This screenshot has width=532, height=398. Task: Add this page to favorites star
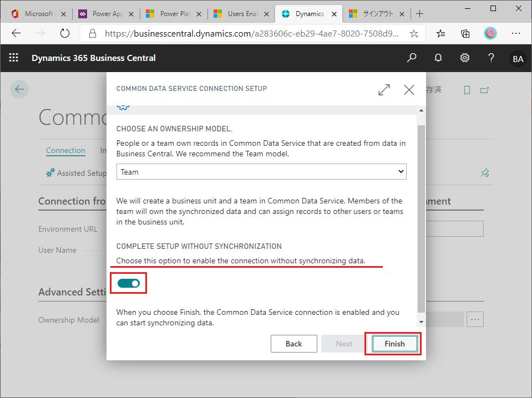414,33
